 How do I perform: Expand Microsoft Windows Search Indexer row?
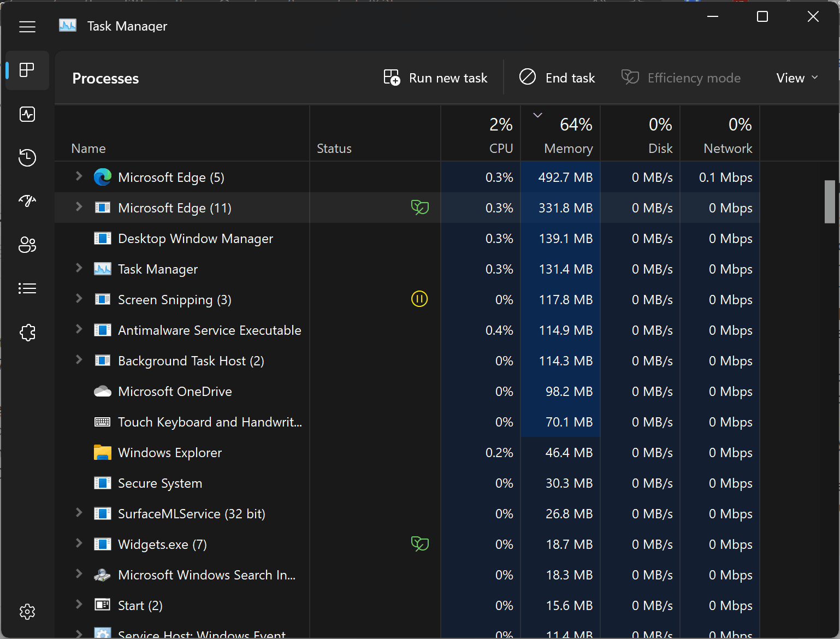[x=79, y=573]
